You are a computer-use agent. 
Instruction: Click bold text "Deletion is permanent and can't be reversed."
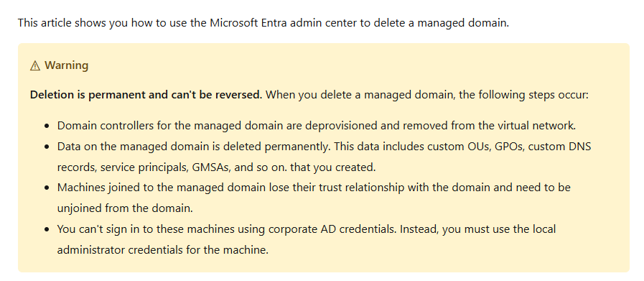146,95
